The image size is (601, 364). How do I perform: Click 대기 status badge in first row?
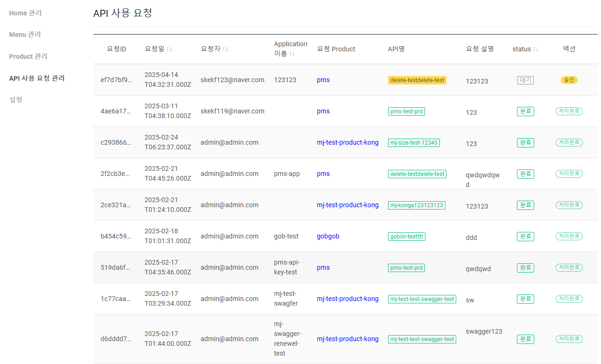[525, 80]
